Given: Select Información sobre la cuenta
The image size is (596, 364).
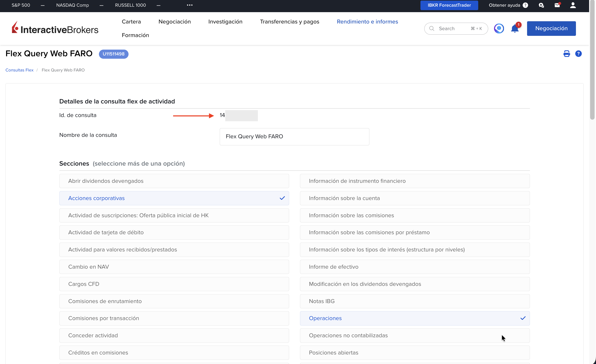Looking at the screenshot, I should [415, 198].
